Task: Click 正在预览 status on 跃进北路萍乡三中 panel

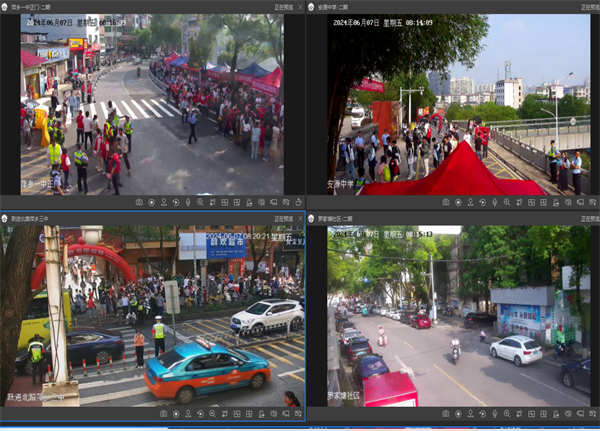Action: (x=284, y=218)
